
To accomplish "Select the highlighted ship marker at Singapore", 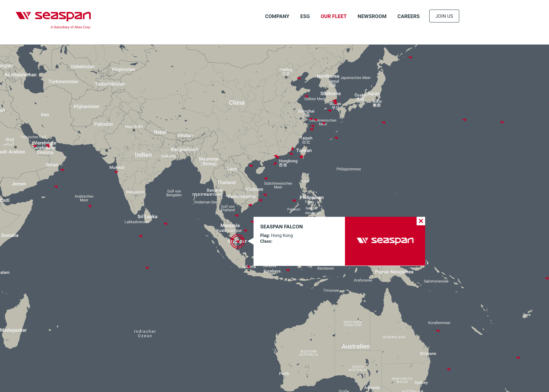I will click(237, 241).
